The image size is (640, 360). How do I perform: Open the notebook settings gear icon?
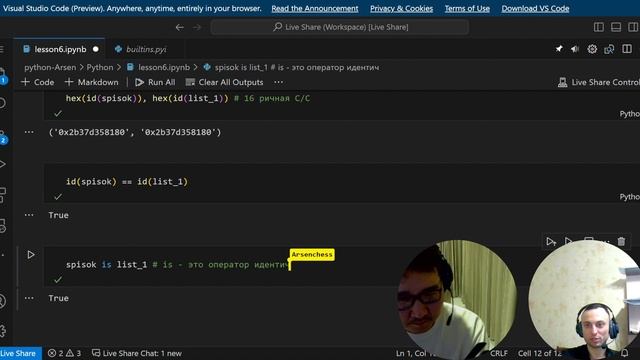click(x=592, y=49)
